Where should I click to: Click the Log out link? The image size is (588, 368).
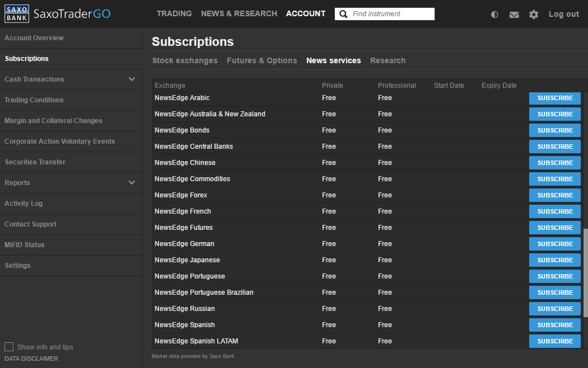tap(563, 14)
